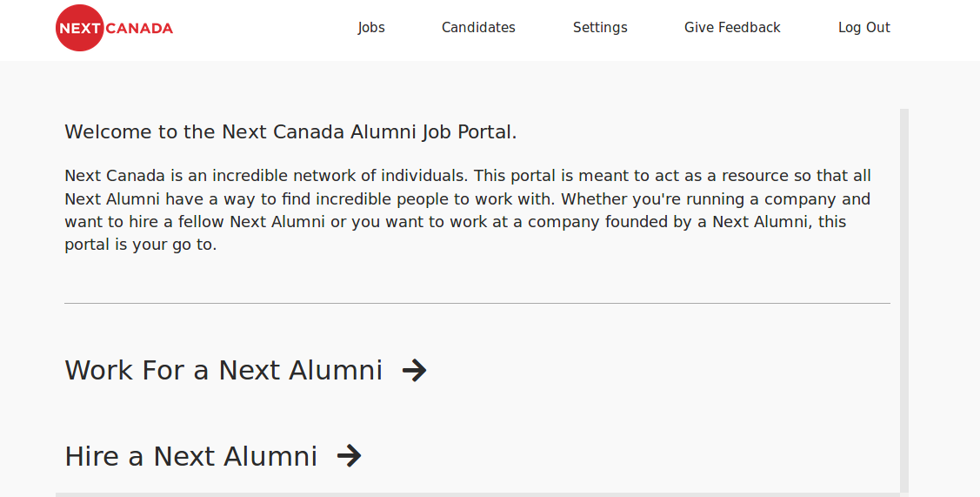Click the text 'portal is your go to.'
980x497 pixels.
tap(140, 245)
